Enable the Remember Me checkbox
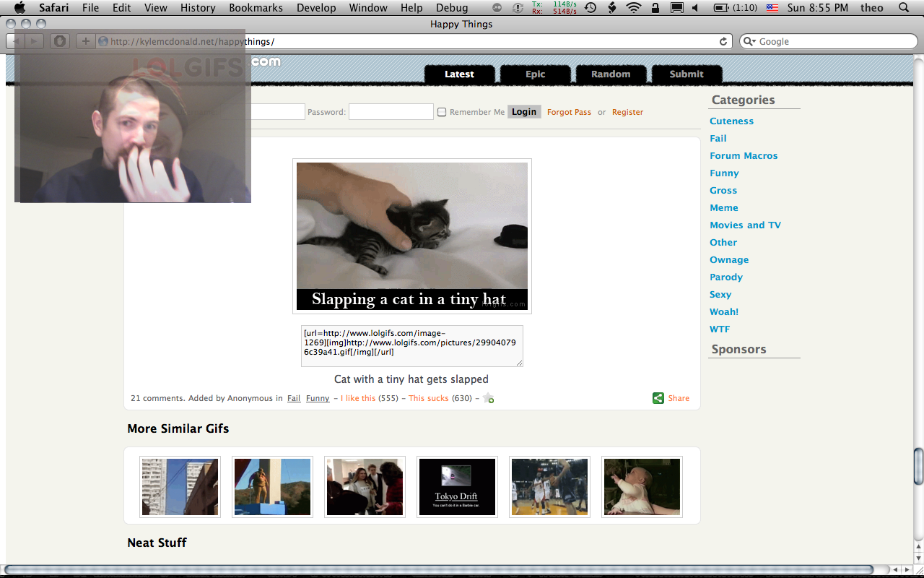 [442, 112]
